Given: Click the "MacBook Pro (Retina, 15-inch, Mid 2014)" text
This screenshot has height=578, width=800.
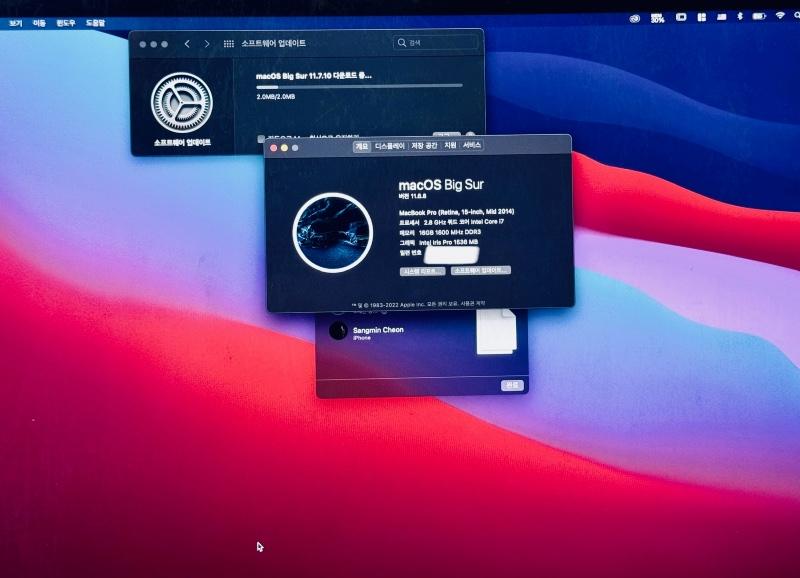Looking at the screenshot, I should [457, 212].
